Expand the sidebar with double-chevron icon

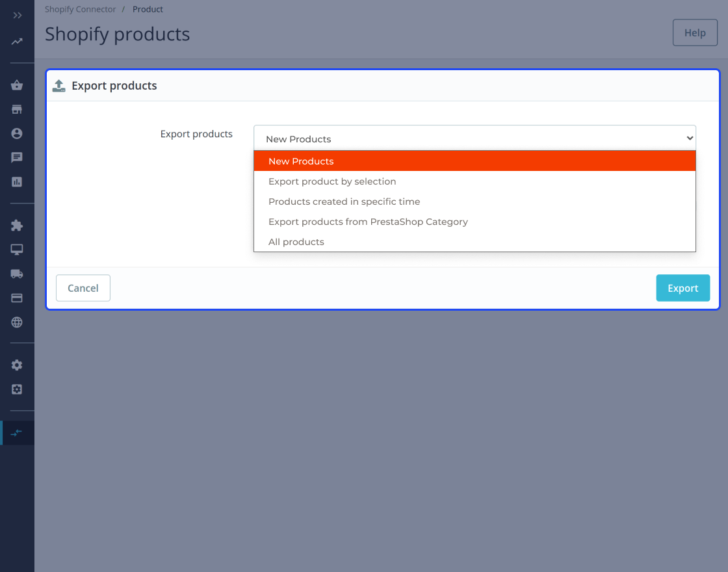(x=17, y=16)
